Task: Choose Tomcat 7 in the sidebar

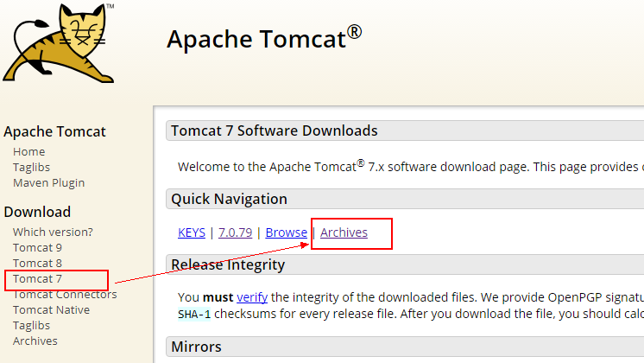Action: point(37,278)
